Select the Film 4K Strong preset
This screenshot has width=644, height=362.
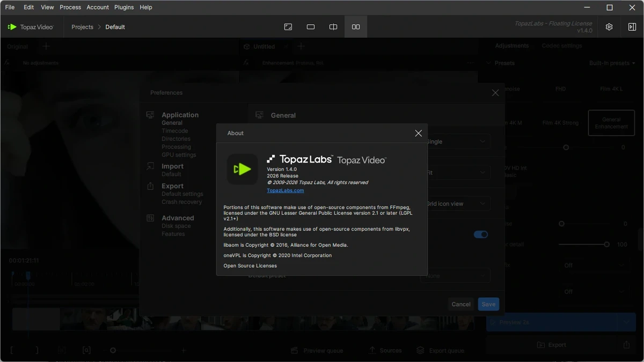coord(560,123)
